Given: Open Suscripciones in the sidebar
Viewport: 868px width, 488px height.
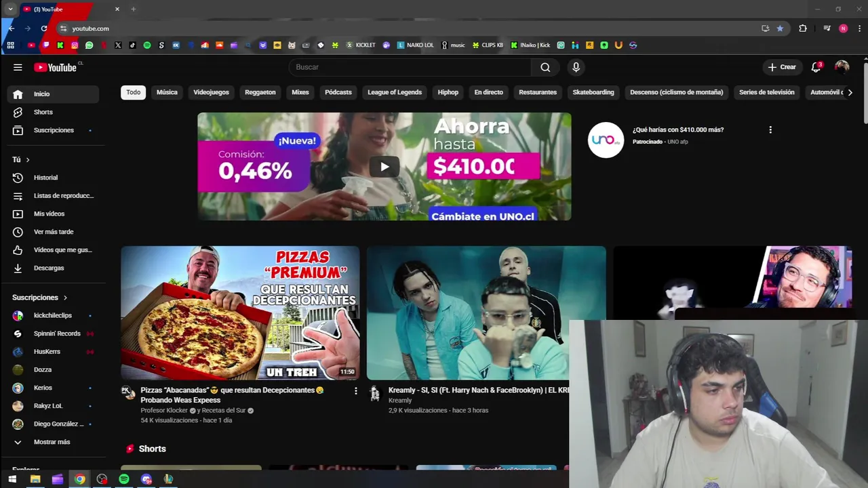Looking at the screenshot, I should point(53,130).
